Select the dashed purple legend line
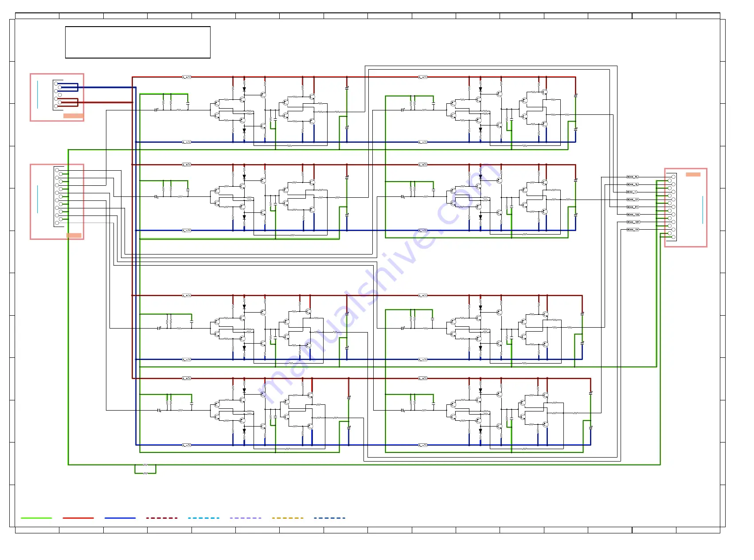754x560 pixels. [246, 518]
